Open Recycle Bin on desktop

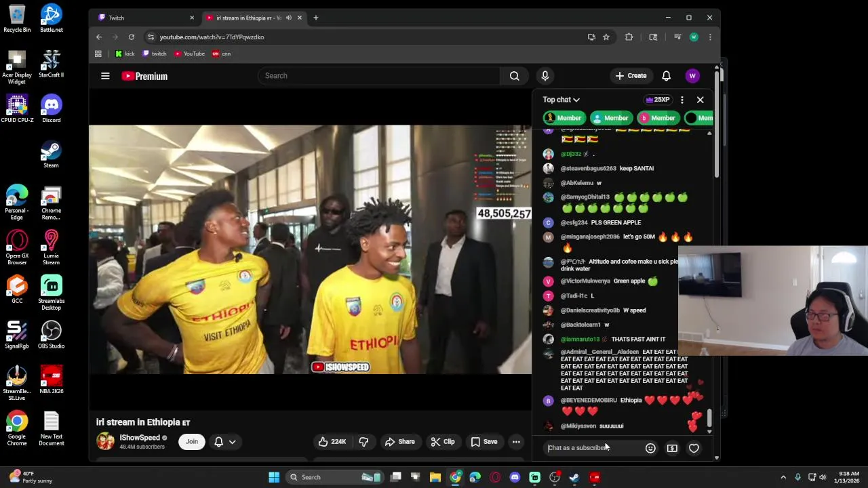point(17,19)
